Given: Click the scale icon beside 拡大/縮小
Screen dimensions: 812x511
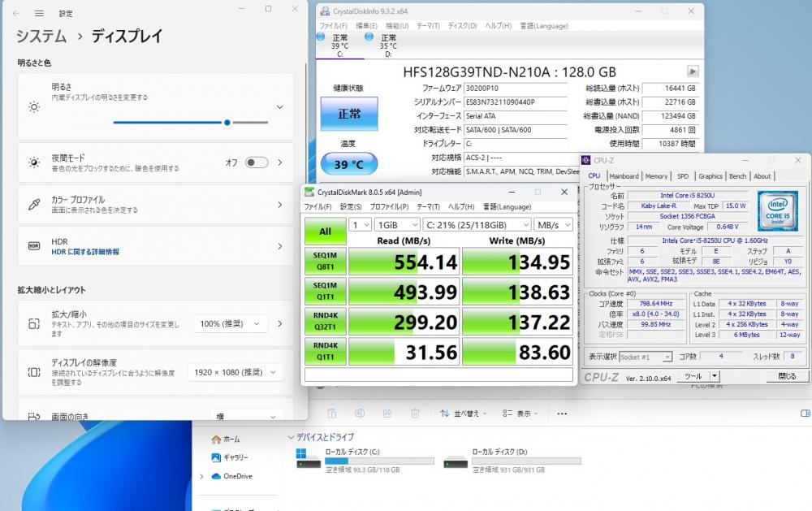Looking at the screenshot, I should point(34,324).
